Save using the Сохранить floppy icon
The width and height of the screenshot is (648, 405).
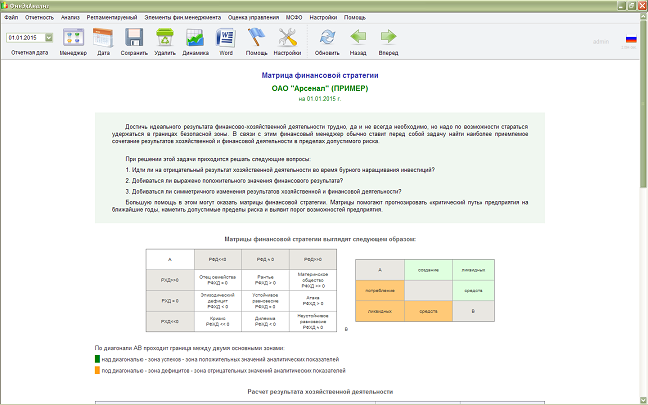[134, 38]
